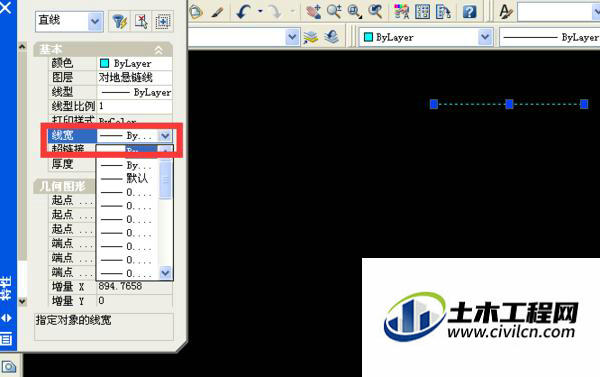Open the palette properties menu icon
This screenshot has width=600, height=377.
click(x=6, y=339)
